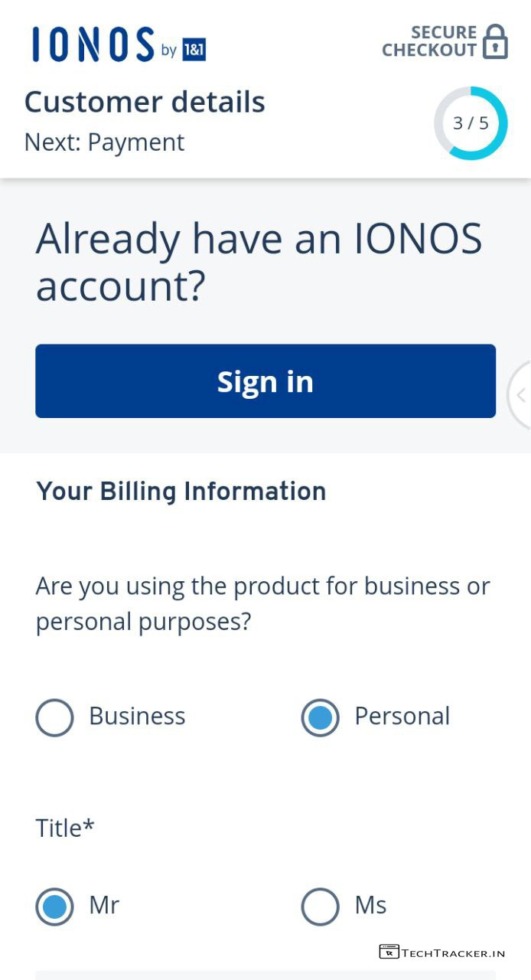Click the Customer details heading
This screenshot has width=531, height=980.
click(x=145, y=102)
